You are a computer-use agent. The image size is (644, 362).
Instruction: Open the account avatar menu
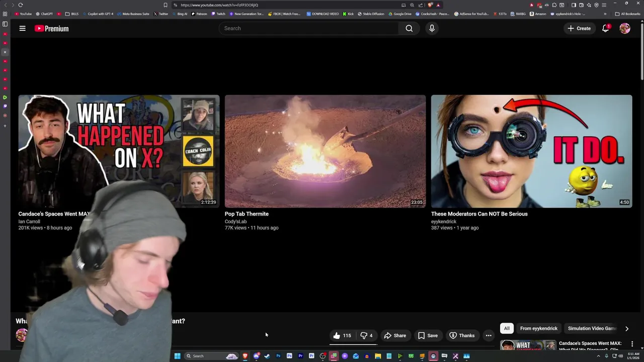coord(625,29)
